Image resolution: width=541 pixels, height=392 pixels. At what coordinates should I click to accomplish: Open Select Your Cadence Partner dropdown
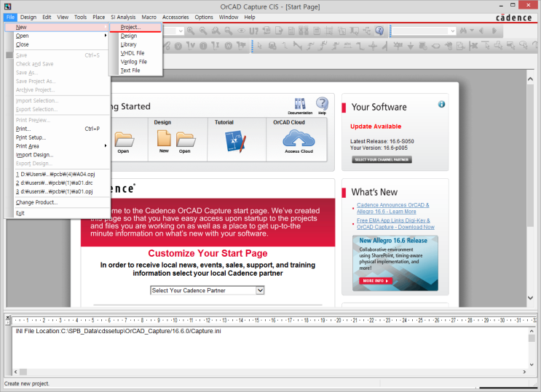point(260,290)
